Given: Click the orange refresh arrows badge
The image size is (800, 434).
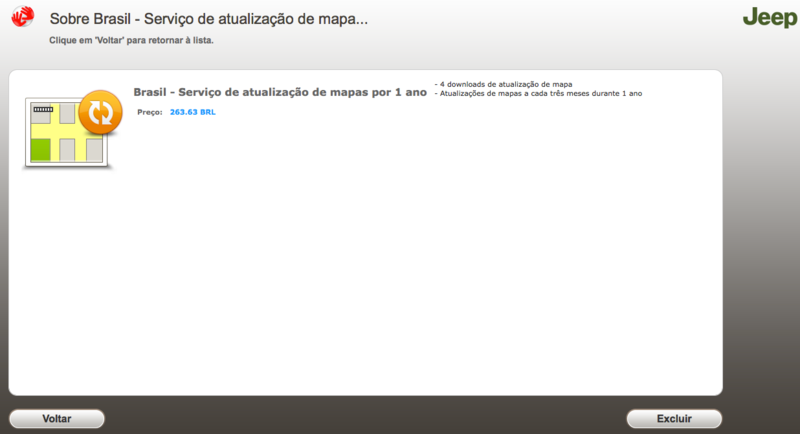Looking at the screenshot, I should (x=101, y=112).
